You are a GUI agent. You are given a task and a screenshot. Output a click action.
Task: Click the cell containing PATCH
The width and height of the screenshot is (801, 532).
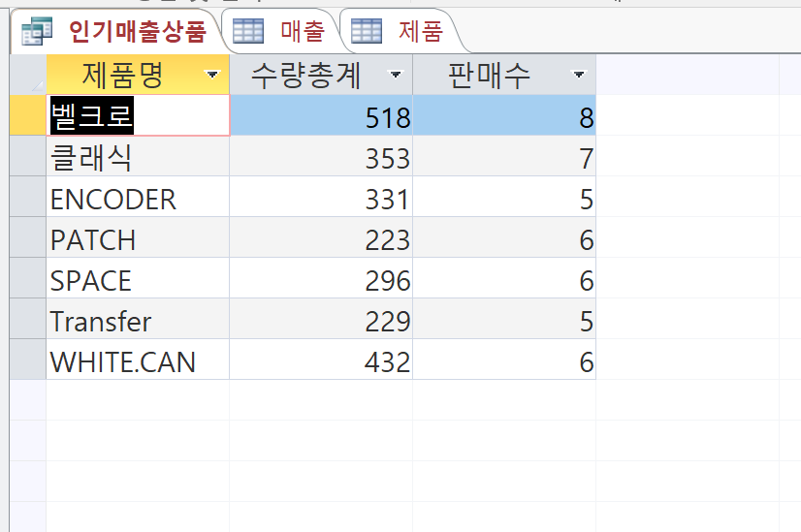(136, 239)
